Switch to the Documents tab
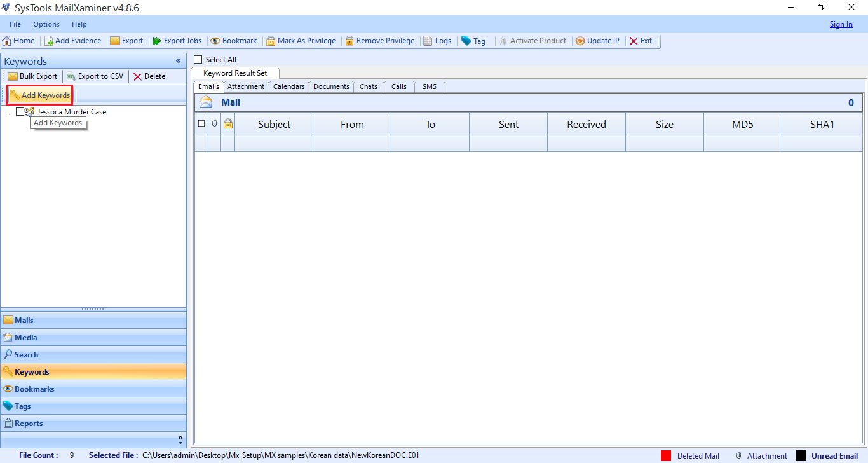Viewport: 868px width, 463px height. point(331,86)
